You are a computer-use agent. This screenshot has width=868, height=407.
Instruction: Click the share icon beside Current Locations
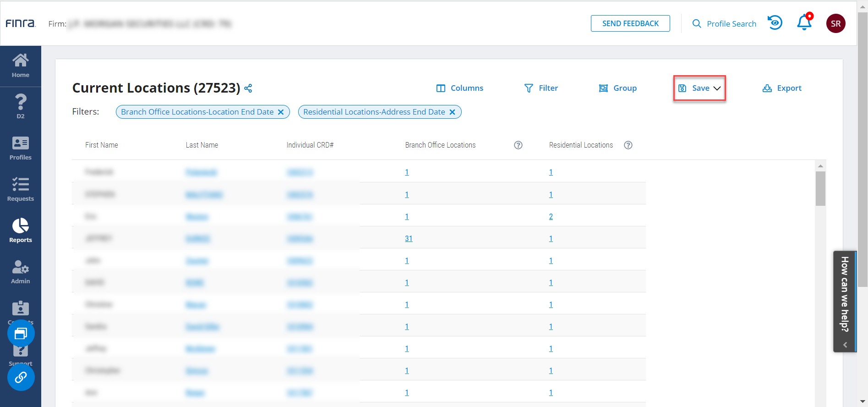coord(248,88)
